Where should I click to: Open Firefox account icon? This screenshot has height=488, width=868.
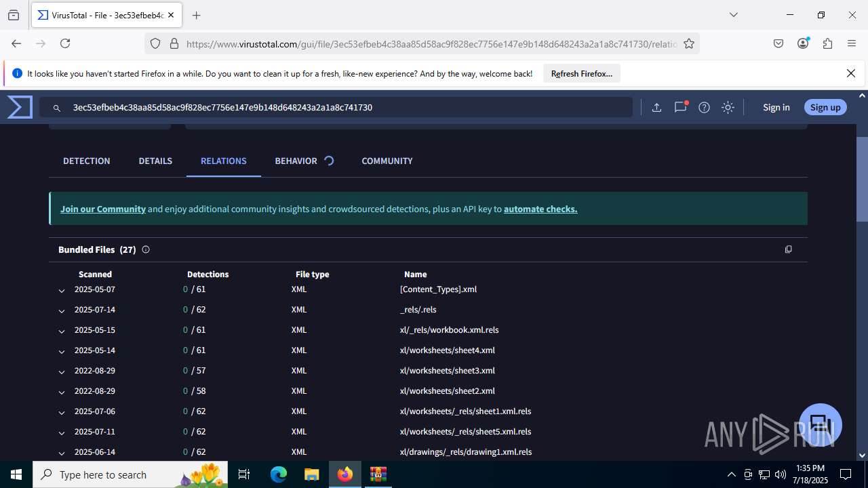(x=803, y=43)
